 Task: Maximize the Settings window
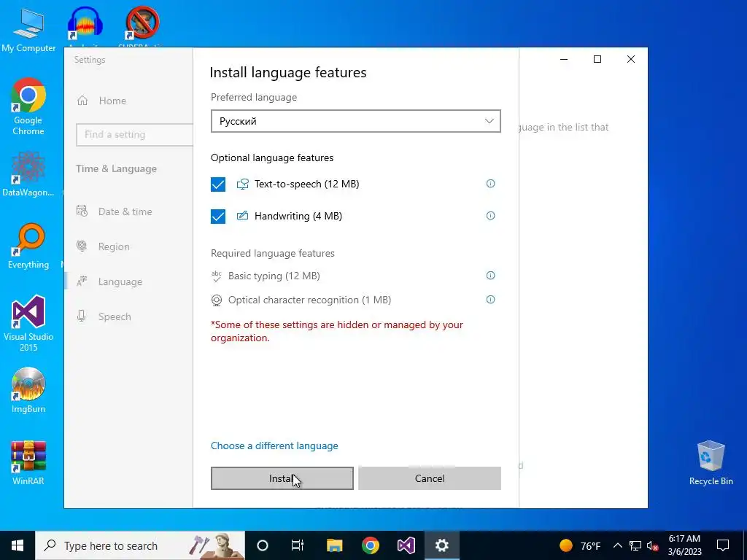[x=597, y=59]
